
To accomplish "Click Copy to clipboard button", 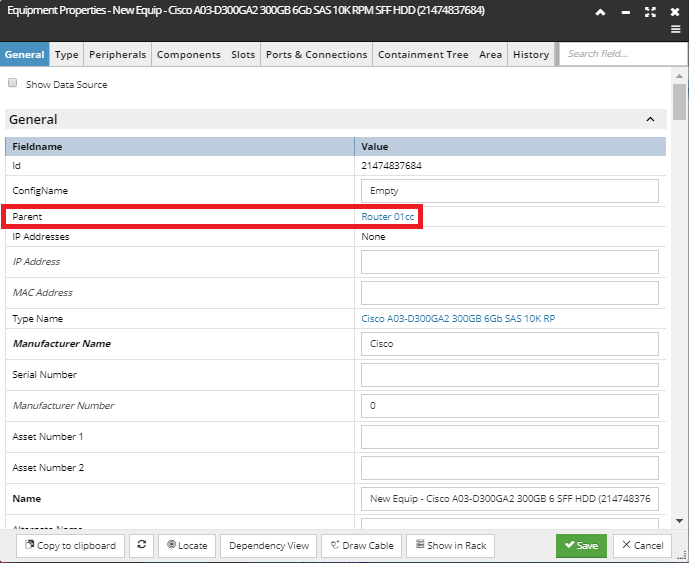I will [70, 545].
